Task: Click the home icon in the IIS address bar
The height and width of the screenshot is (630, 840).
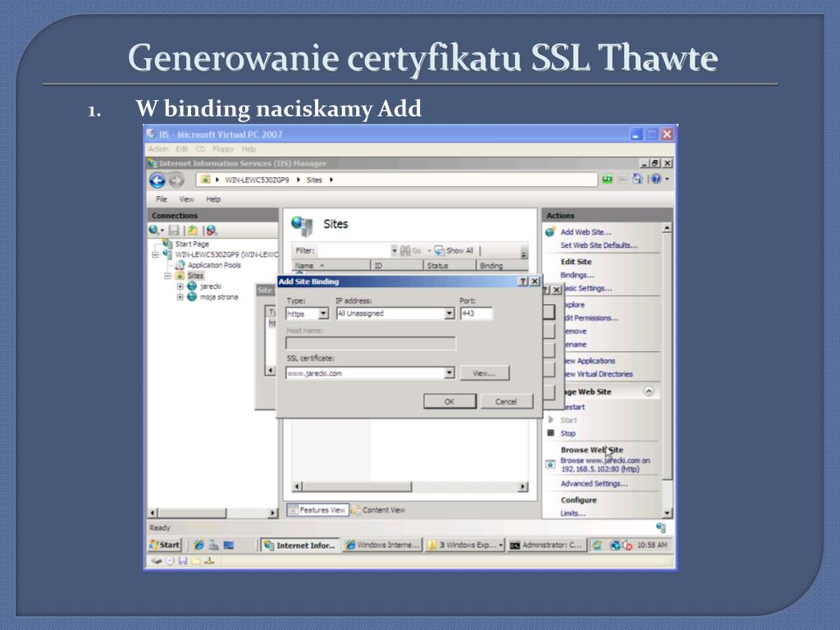Action: [637, 179]
